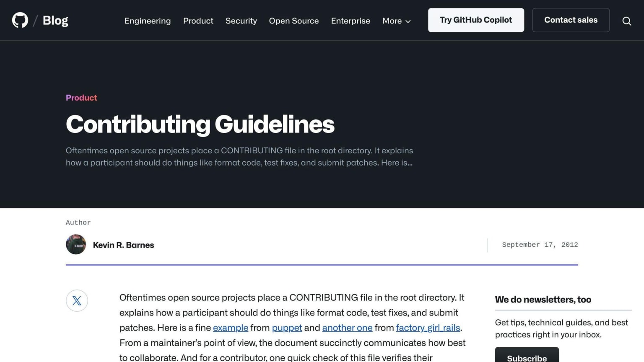Select the Enterprise nav item
The width and height of the screenshot is (644, 362).
coord(351,21)
